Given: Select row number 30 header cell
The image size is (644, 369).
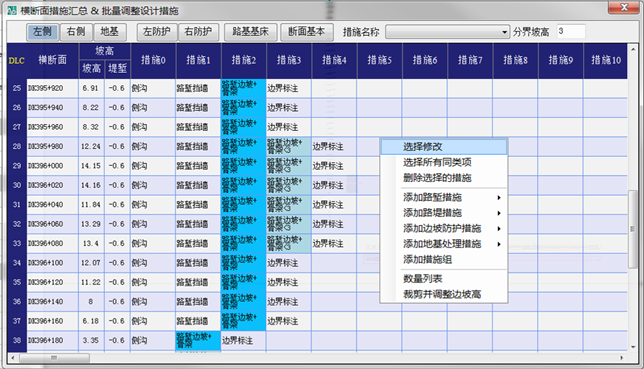Looking at the screenshot, I should click(17, 185).
